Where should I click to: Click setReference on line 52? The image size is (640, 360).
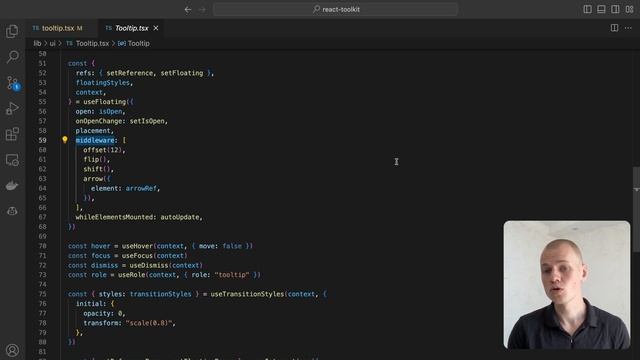[x=130, y=73]
